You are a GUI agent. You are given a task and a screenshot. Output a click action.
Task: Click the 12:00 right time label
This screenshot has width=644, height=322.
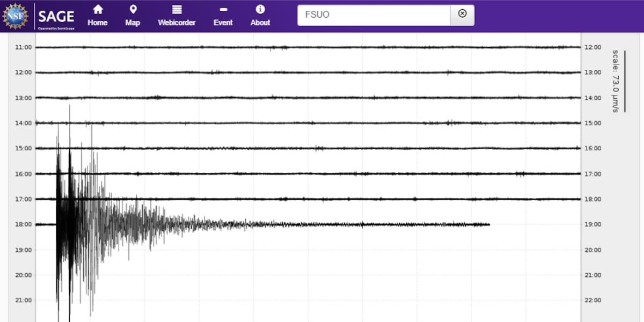tap(592, 47)
